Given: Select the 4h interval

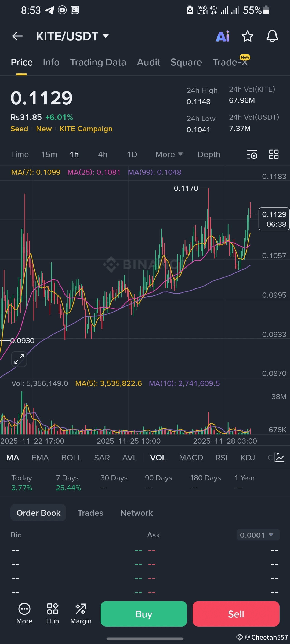Looking at the screenshot, I should [x=103, y=155].
